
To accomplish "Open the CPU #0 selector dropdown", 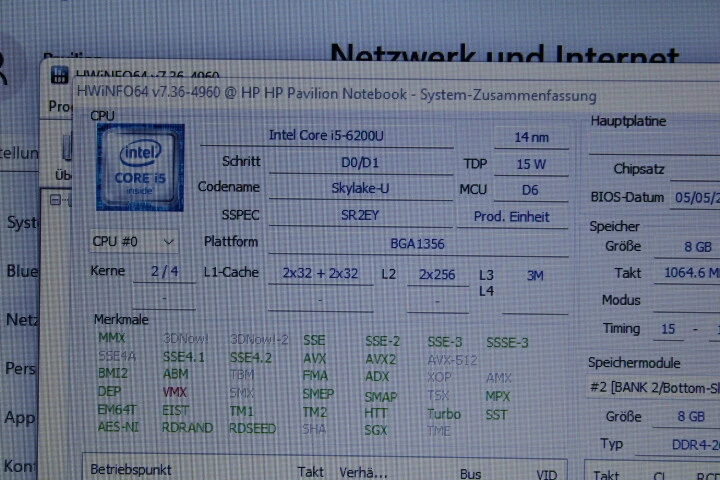I will point(134,242).
